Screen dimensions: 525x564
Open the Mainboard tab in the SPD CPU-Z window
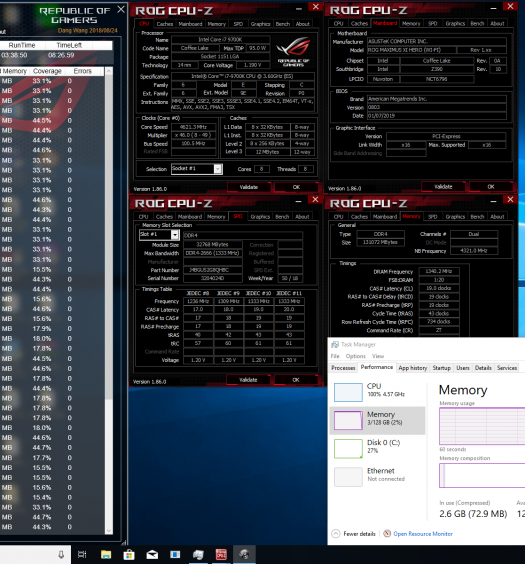point(190,217)
